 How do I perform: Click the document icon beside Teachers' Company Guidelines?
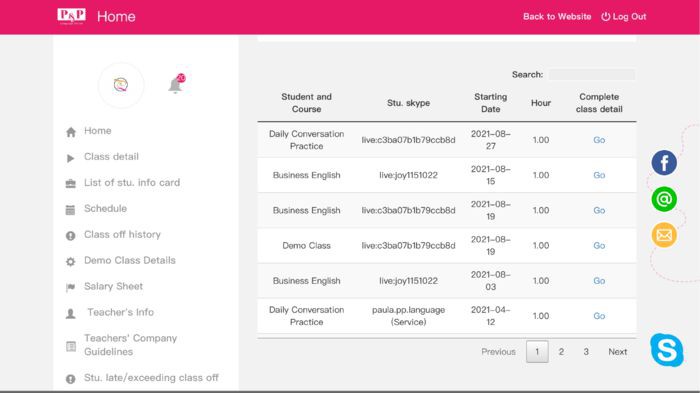pyautogui.click(x=71, y=346)
